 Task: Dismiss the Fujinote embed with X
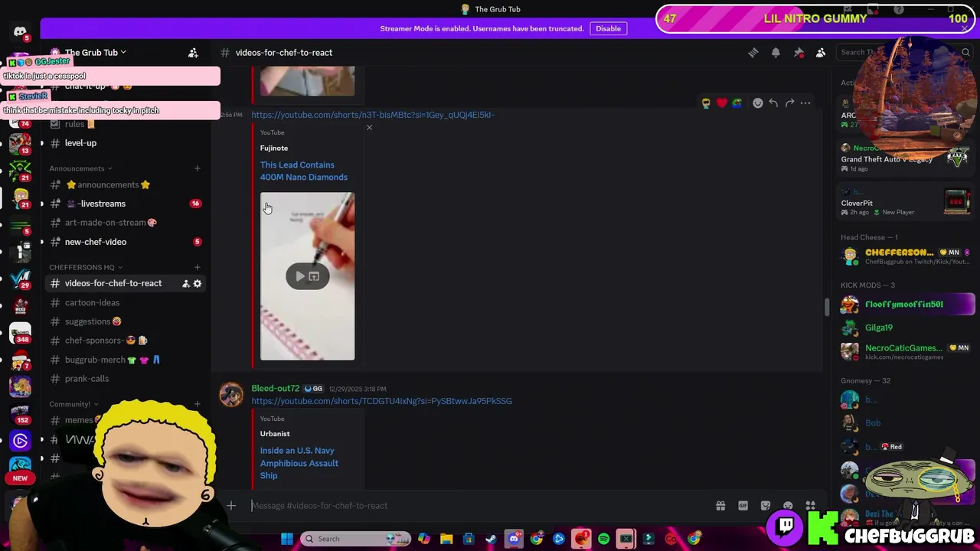click(369, 128)
